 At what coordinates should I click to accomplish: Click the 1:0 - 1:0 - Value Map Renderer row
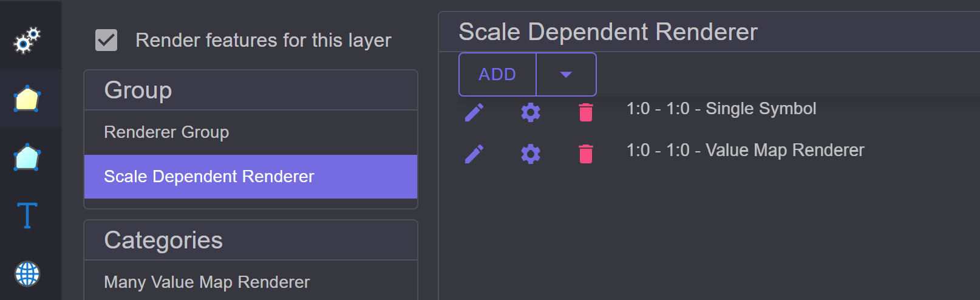coord(745,150)
